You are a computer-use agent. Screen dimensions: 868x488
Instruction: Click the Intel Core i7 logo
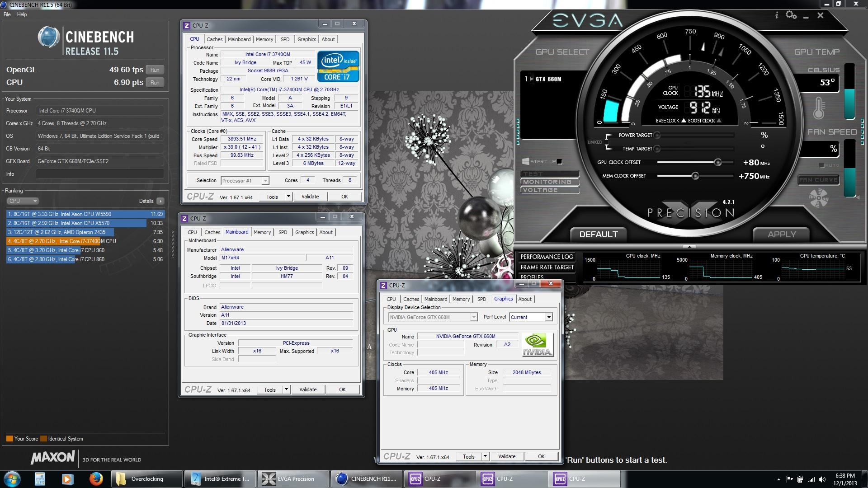pyautogui.click(x=338, y=66)
